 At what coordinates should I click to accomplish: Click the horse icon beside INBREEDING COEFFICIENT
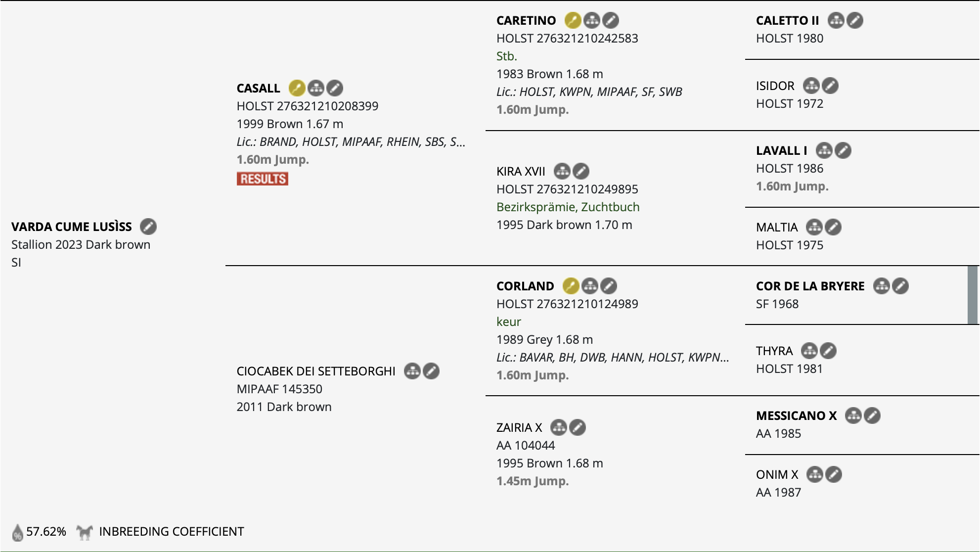(x=85, y=532)
